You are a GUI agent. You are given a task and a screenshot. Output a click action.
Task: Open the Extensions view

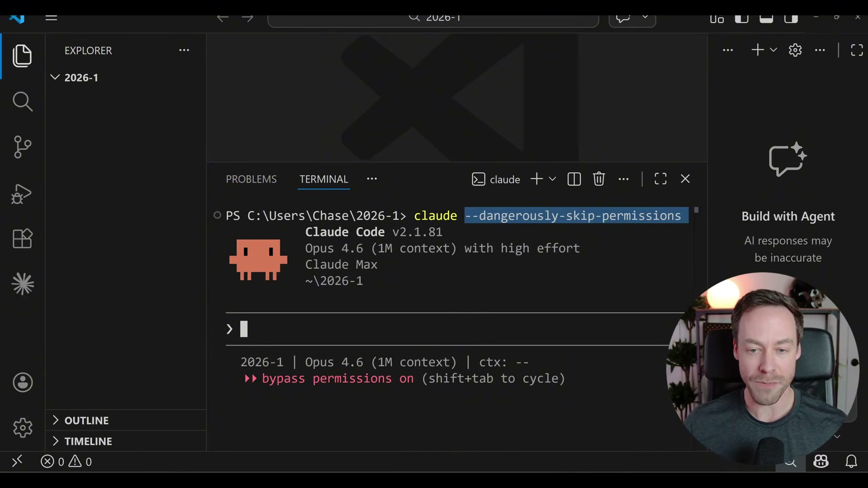tap(22, 238)
